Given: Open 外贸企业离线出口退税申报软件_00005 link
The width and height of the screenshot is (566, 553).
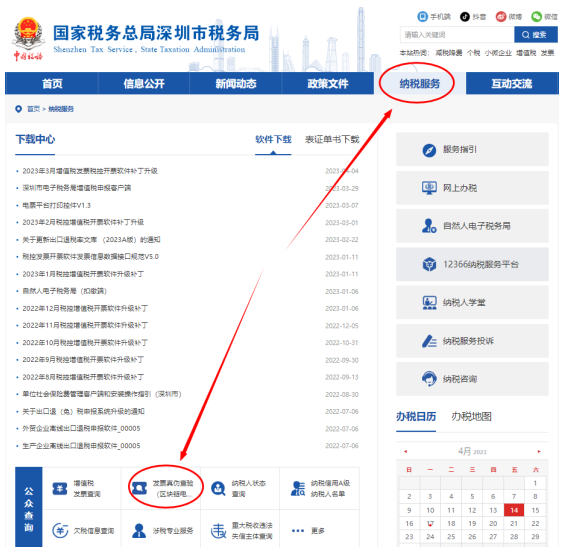Looking at the screenshot, I should click(81, 428).
